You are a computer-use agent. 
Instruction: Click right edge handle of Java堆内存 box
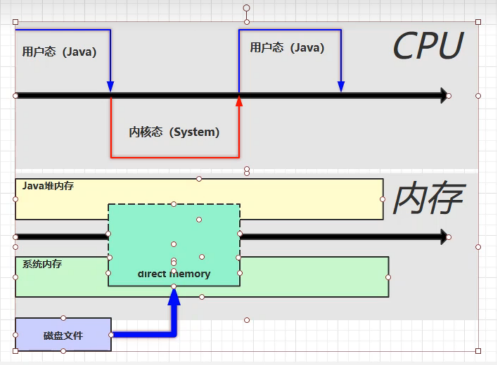tap(383, 199)
